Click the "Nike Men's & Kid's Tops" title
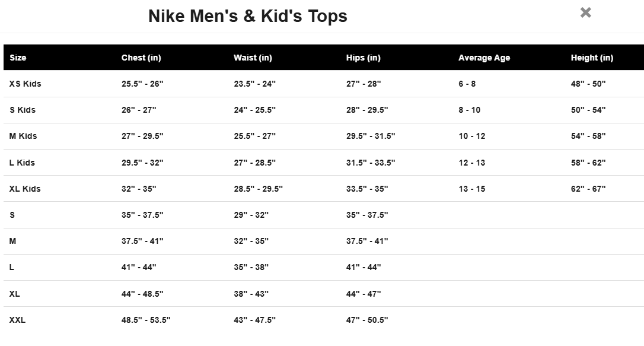 247,16
